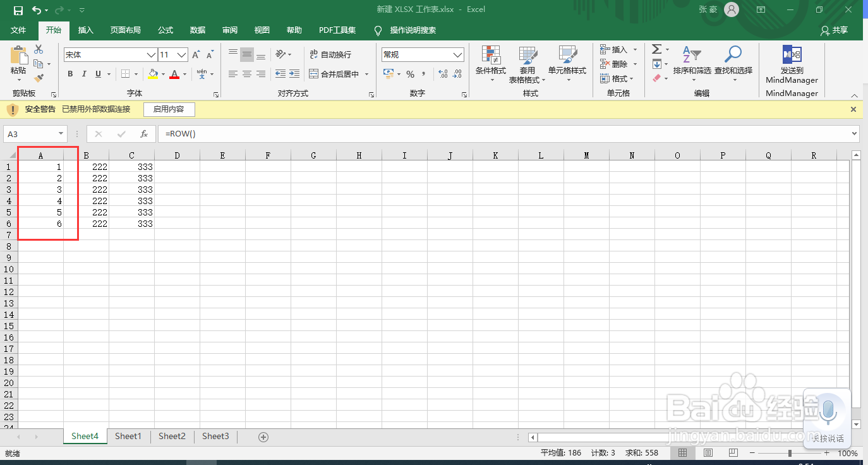
Task: Click the 删除 cells button
Action: coord(613,64)
